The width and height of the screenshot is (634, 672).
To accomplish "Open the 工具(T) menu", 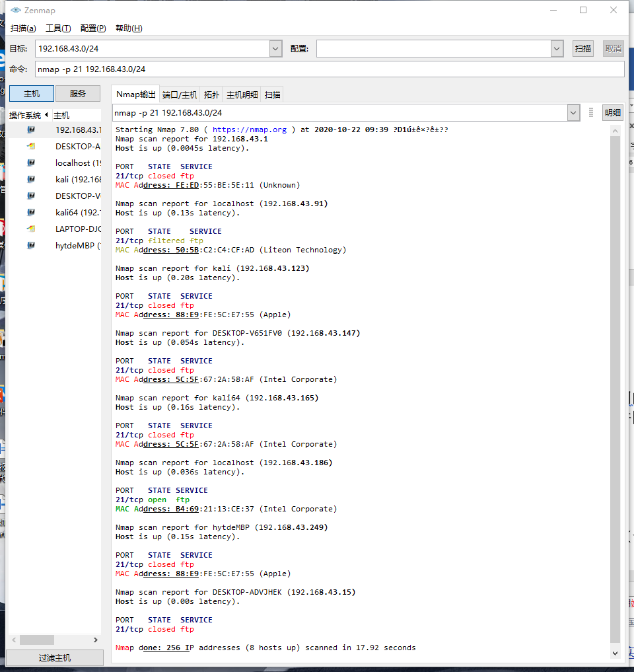I will tap(58, 28).
